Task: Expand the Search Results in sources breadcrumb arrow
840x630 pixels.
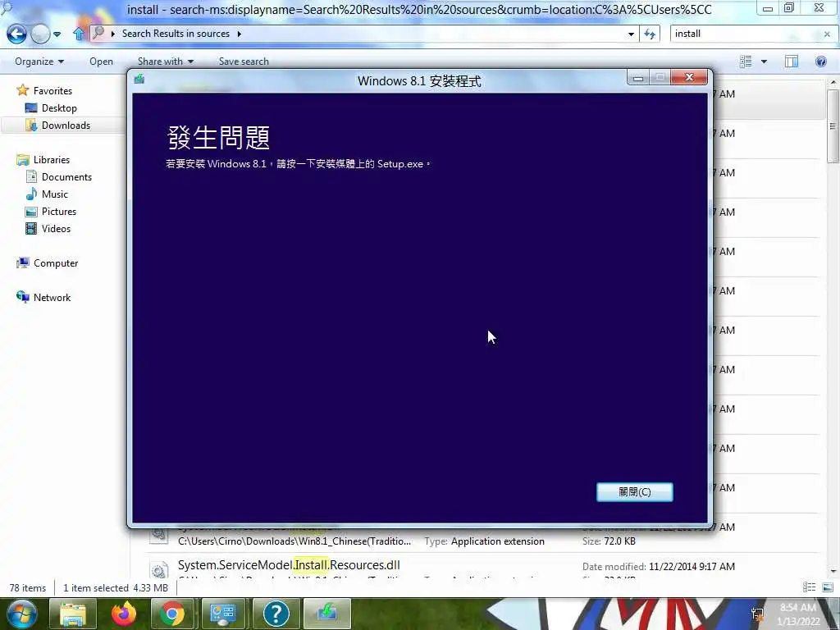Action: (x=239, y=34)
